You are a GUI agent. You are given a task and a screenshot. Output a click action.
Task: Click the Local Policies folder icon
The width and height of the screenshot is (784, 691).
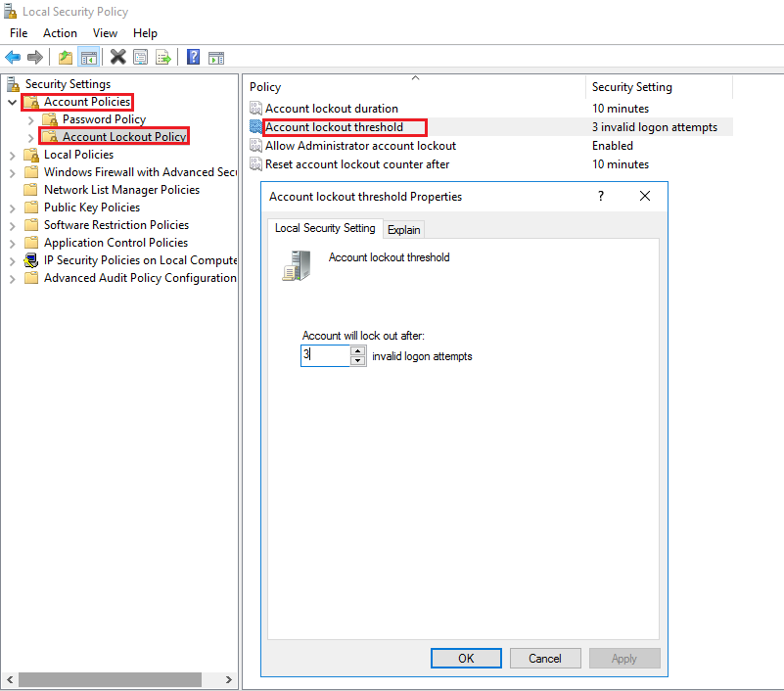(x=31, y=155)
